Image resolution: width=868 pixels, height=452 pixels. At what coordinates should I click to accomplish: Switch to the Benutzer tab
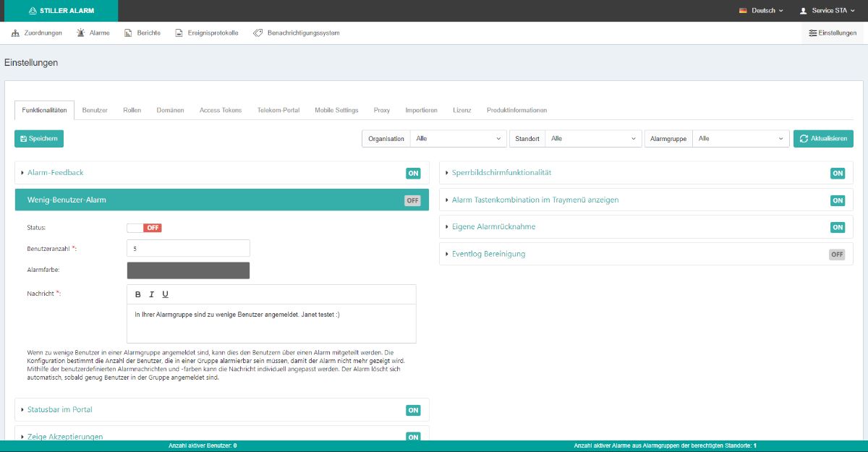point(95,111)
